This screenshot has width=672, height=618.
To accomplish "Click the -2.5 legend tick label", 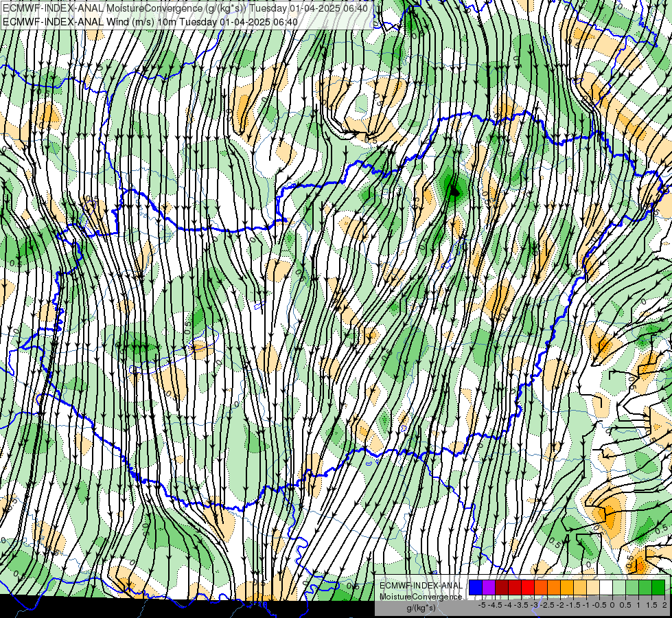I will tap(548, 605).
